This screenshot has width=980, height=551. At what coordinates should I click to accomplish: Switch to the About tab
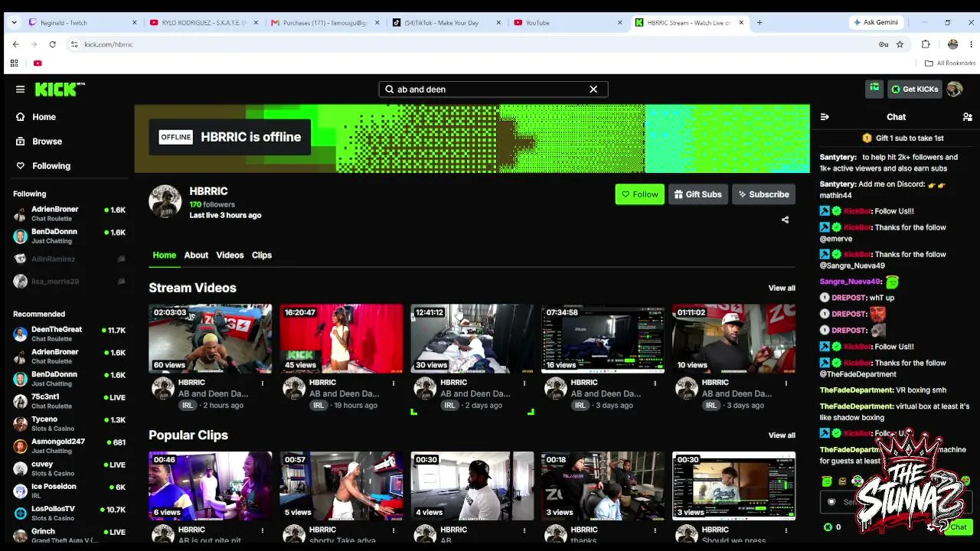click(196, 255)
